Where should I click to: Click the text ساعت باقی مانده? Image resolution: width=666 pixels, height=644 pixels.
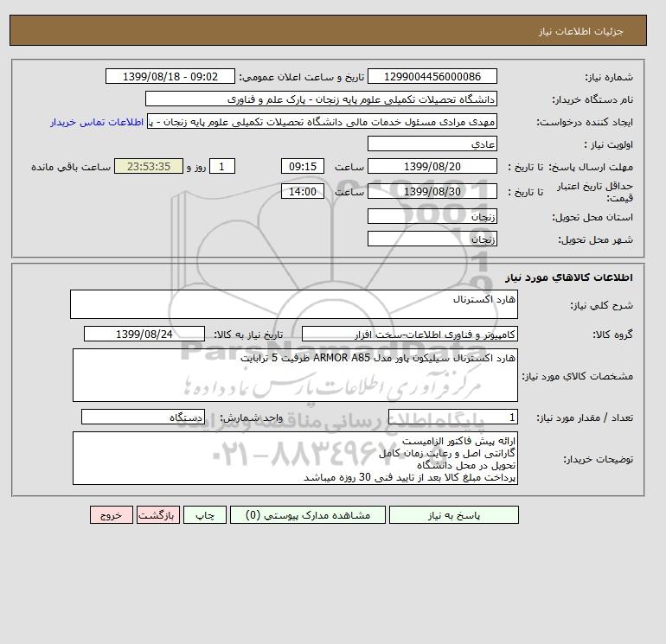(x=71, y=167)
